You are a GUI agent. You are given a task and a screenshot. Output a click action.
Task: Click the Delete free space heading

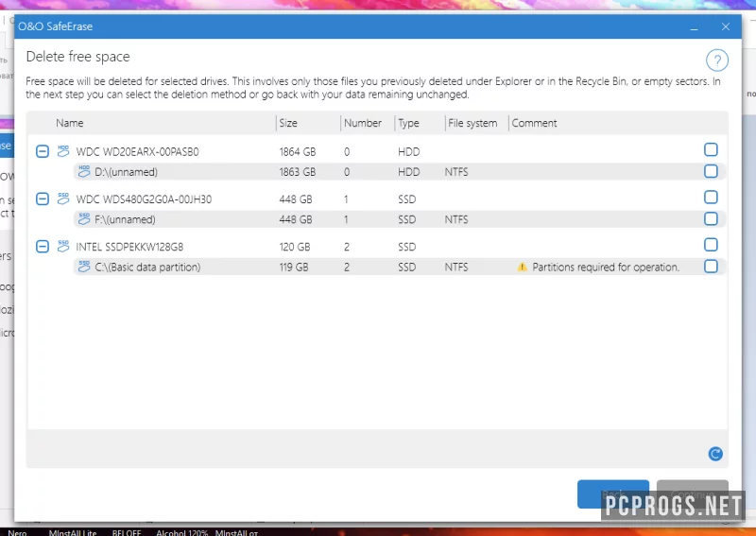click(77, 57)
